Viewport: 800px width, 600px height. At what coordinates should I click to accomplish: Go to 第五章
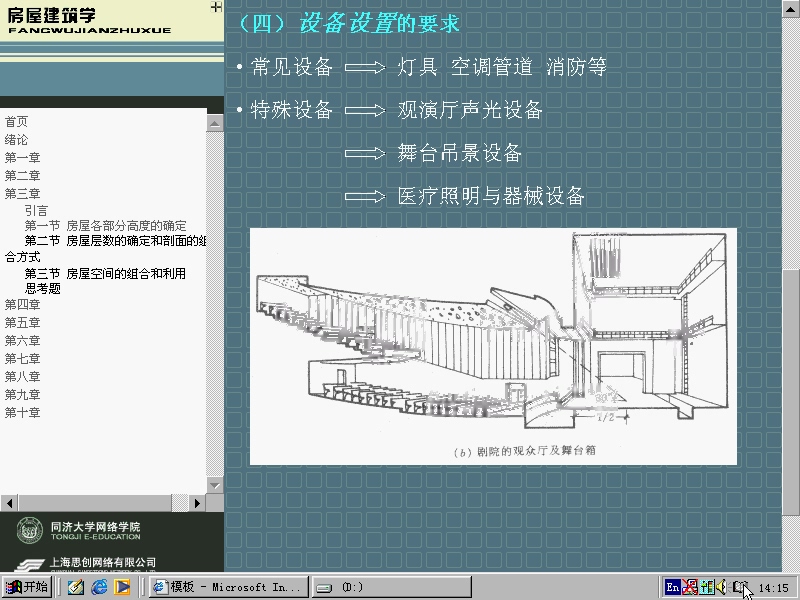click(x=22, y=322)
